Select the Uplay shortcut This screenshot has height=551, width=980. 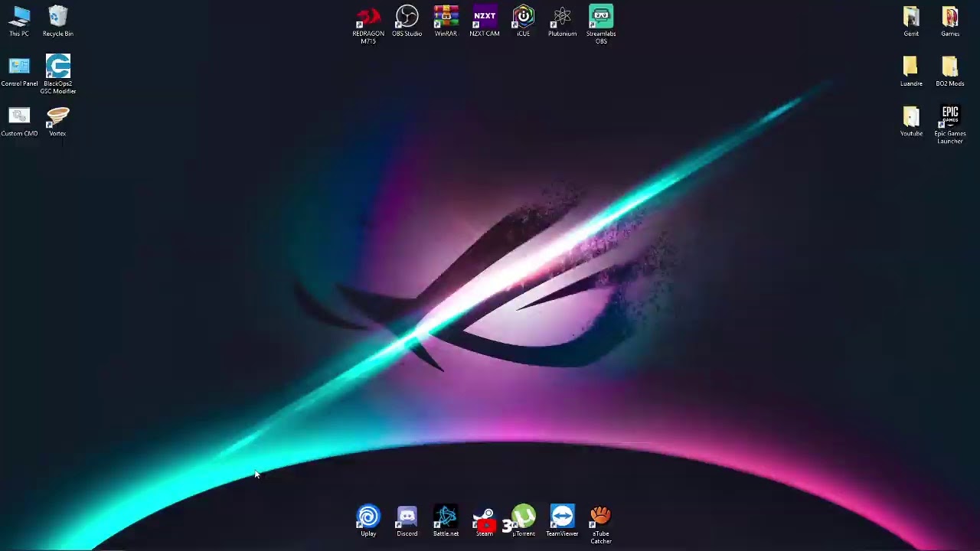tap(368, 521)
